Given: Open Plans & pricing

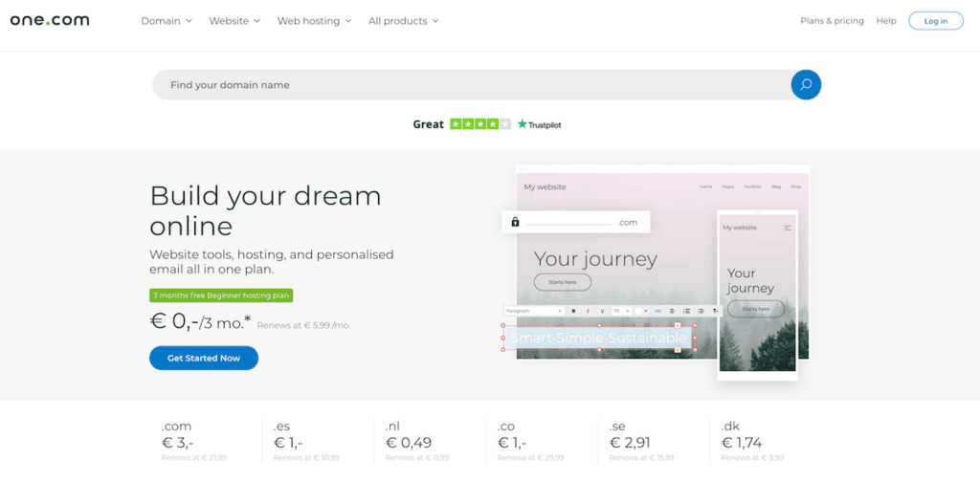Looking at the screenshot, I should (x=832, y=21).
